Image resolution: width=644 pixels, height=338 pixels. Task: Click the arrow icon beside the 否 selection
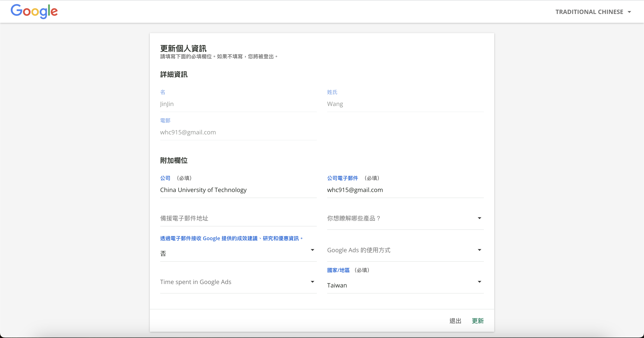coord(312,250)
